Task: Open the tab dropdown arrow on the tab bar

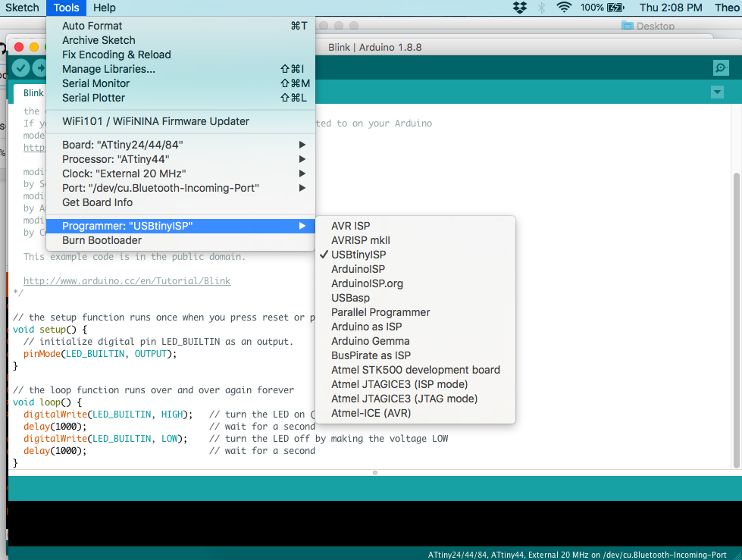Action: click(718, 92)
